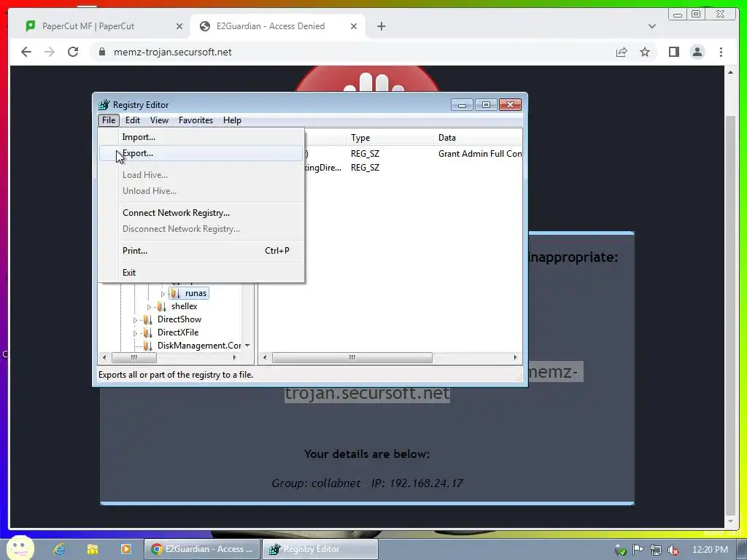Switch to the E2Guardian Access Denied tab
Image resolution: width=747 pixels, height=560 pixels.
277,26
